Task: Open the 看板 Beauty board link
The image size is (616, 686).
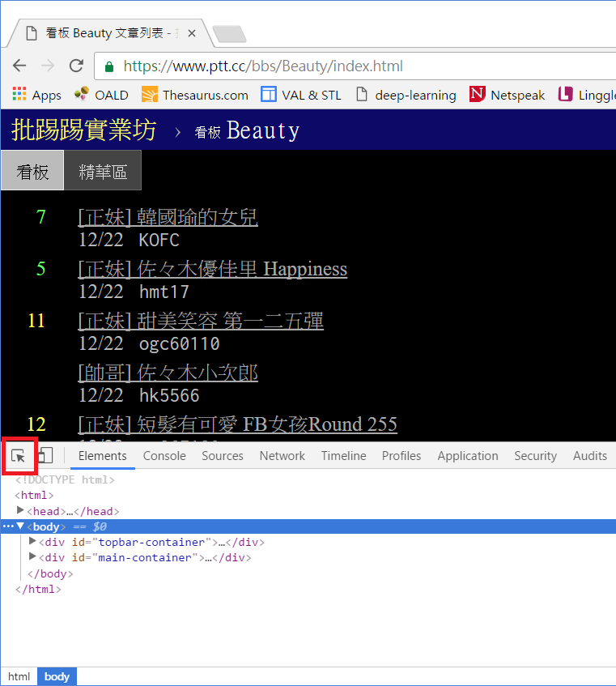Action: point(247,131)
